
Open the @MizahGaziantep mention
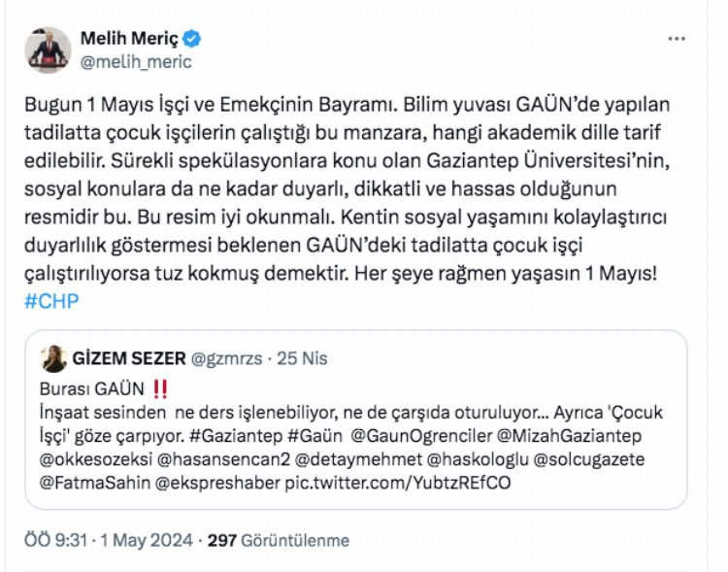[569, 436]
